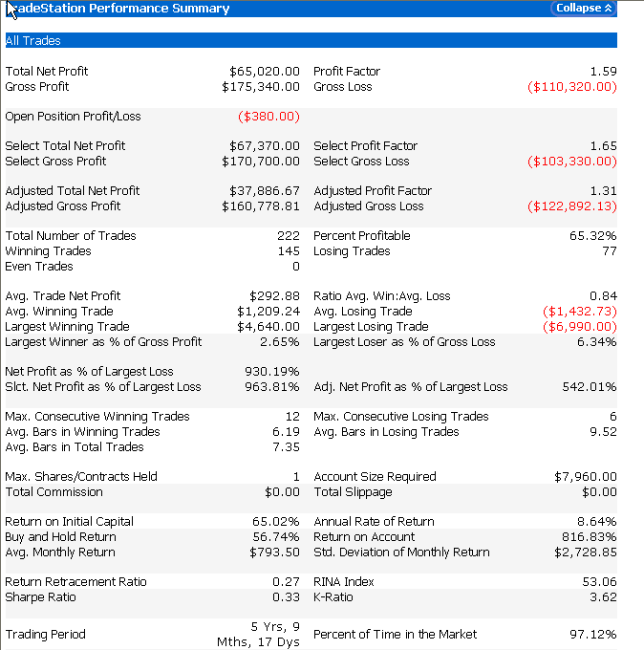Select the Total Commission label

[54, 492]
